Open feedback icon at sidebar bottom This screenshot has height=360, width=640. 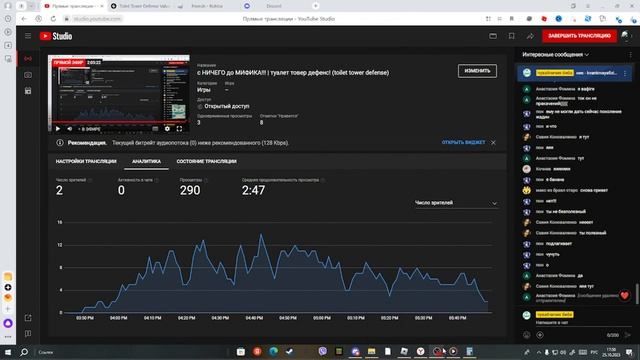(x=28, y=333)
